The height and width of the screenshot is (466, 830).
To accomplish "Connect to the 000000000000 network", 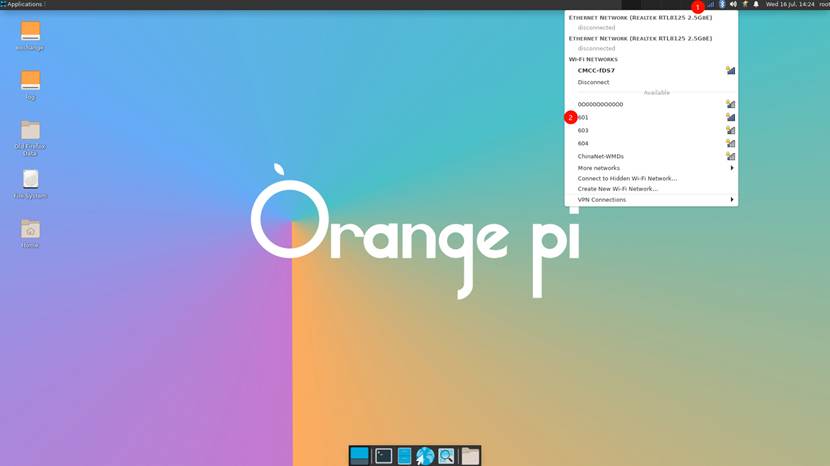I will click(651, 104).
